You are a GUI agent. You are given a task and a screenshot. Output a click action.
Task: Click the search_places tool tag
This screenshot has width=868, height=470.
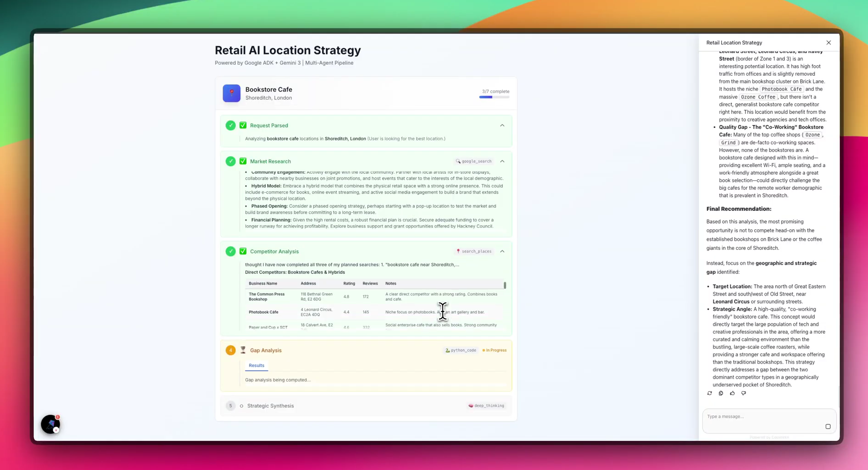(x=473, y=251)
